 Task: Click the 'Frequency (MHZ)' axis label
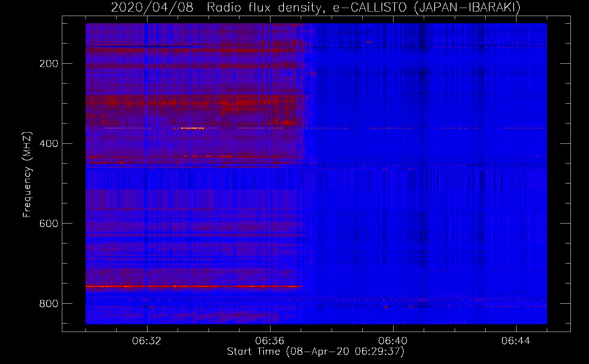coord(27,174)
